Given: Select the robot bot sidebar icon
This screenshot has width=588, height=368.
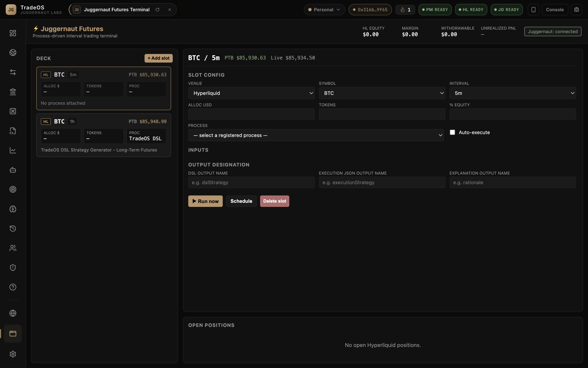Looking at the screenshot, I should [13, 170].
